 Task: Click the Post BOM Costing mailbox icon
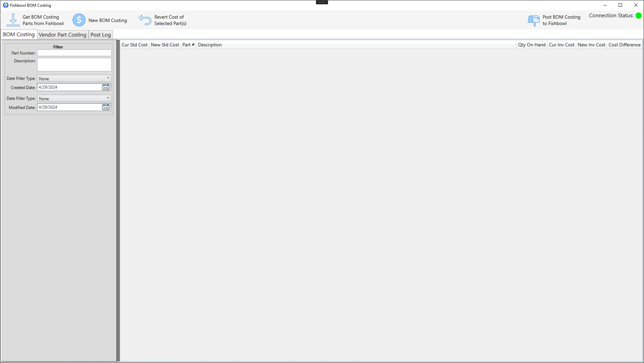point(533,20)
